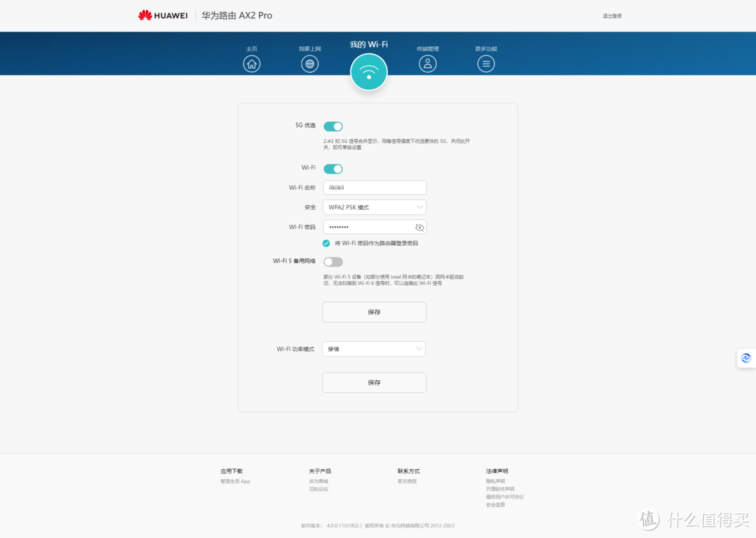Open the 开源软件声明 link
The height and width of the screenshot is (538, 756).
pyautogui.click(x=500, y=489)
